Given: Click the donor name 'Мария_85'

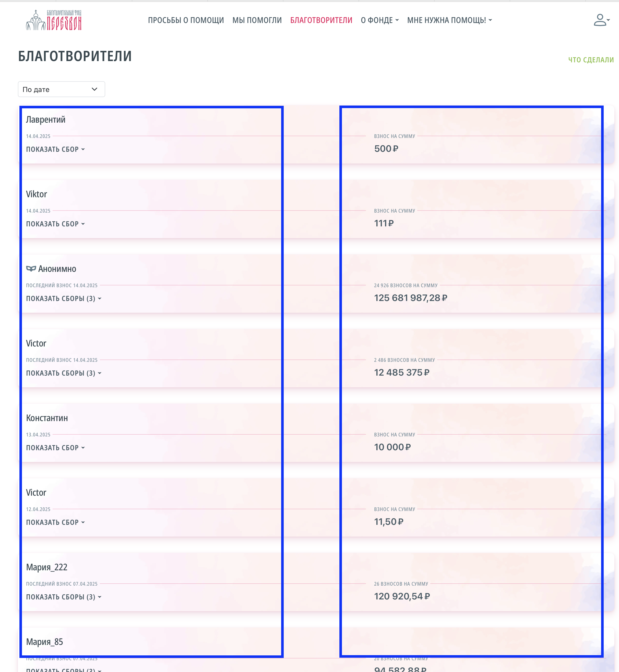Looking at the screenshot, I should point(44,642).
